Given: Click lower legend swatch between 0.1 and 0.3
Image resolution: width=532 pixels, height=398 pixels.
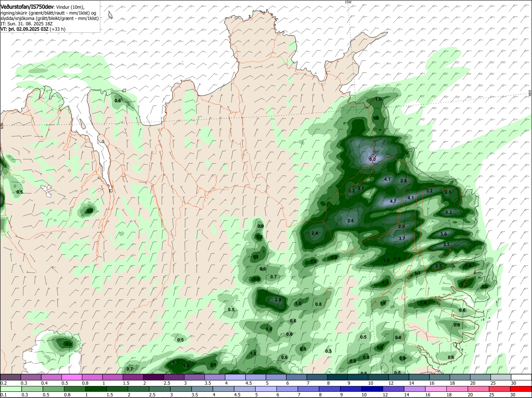Looking at the screenshot, I should (x=10, y=388).
